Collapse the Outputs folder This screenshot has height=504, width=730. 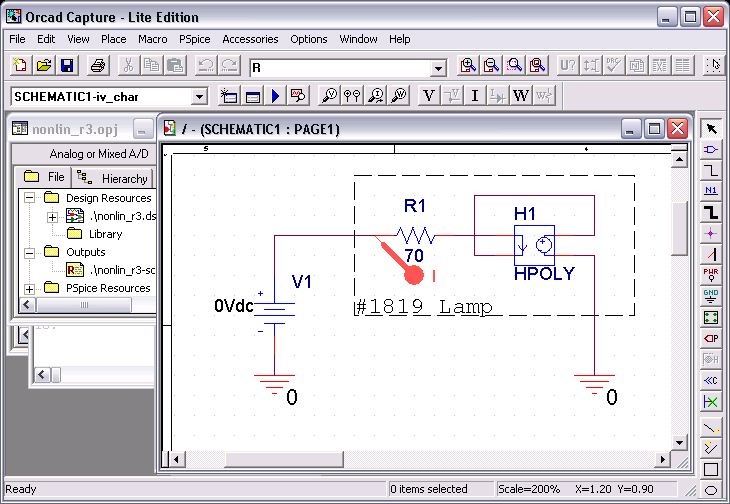[x=29, y=253]
